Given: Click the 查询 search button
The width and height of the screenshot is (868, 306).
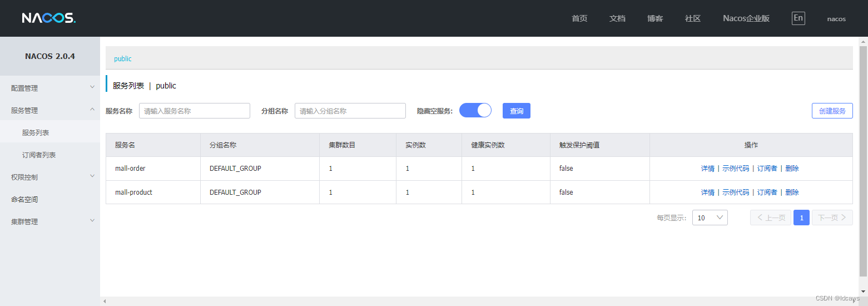Looking at the screenshot, I should pyautogui.click(x=517, y=111).
